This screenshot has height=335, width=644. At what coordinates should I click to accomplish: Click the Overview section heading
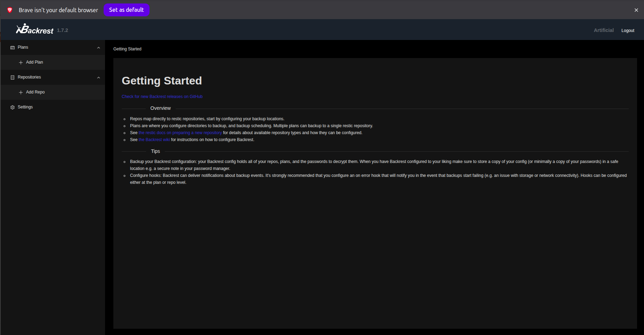coord(161,108)
